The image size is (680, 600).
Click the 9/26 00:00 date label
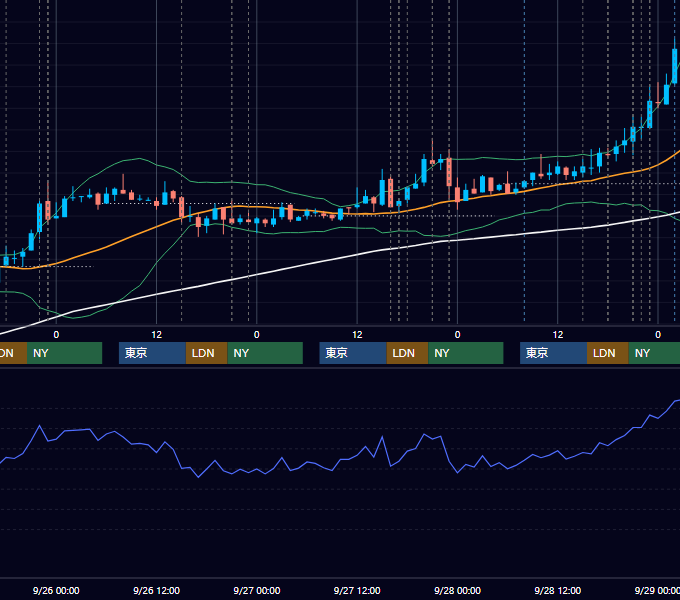pyautogui.click(x=56, y=590)
